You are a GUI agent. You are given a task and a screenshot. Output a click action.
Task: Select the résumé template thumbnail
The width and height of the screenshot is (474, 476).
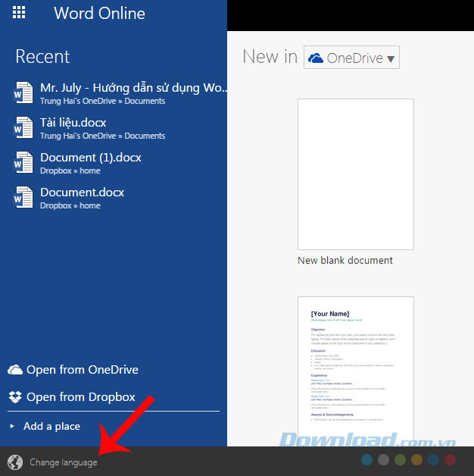(356, 371)
